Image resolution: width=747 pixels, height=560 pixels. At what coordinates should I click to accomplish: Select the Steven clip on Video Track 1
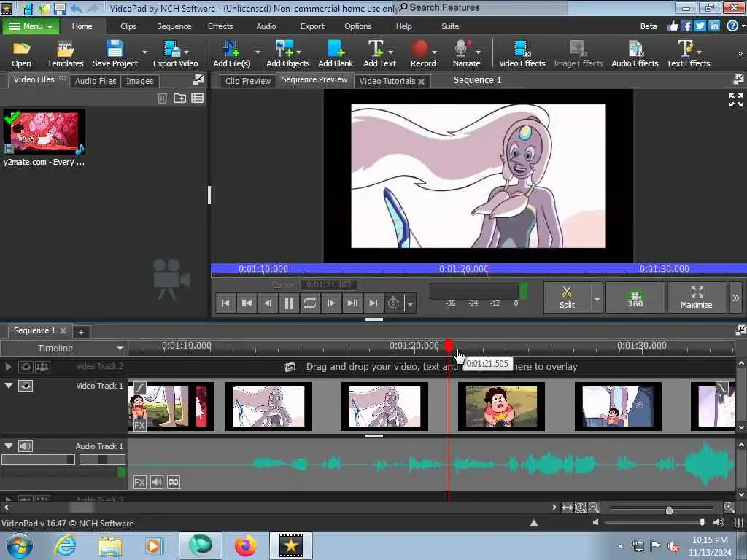[x=501, y=406]
